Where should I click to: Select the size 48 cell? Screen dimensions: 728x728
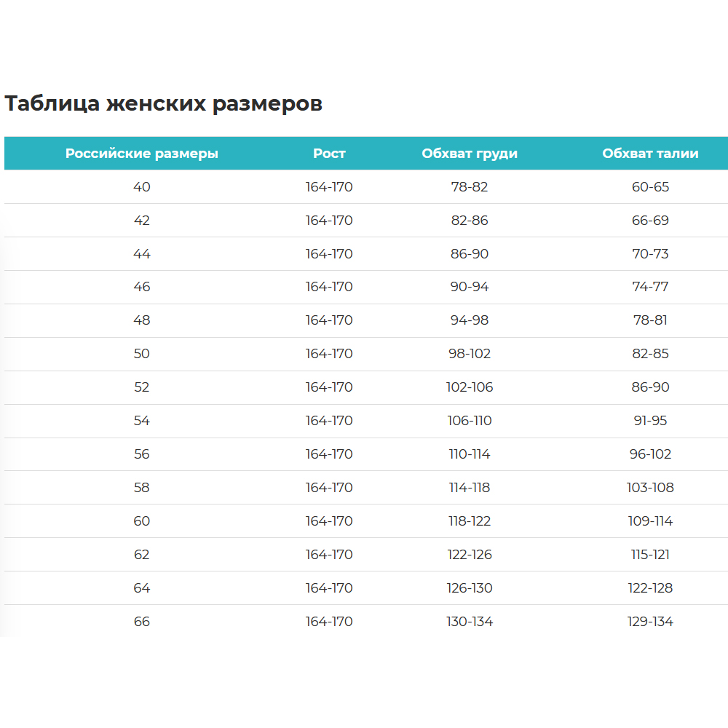142,320
